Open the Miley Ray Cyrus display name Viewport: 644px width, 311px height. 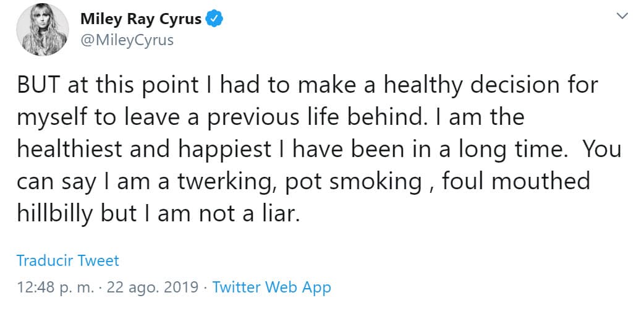pyautogui.click(x=141, y=20)
